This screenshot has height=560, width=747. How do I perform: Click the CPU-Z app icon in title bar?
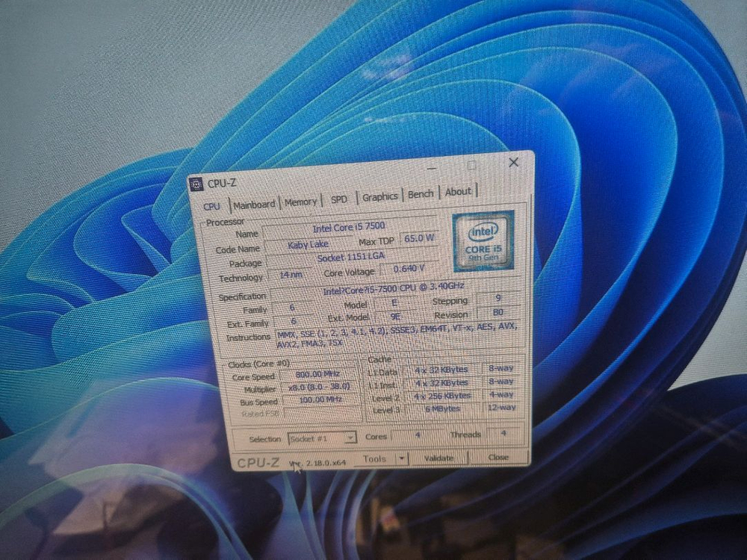pos(197,184)
